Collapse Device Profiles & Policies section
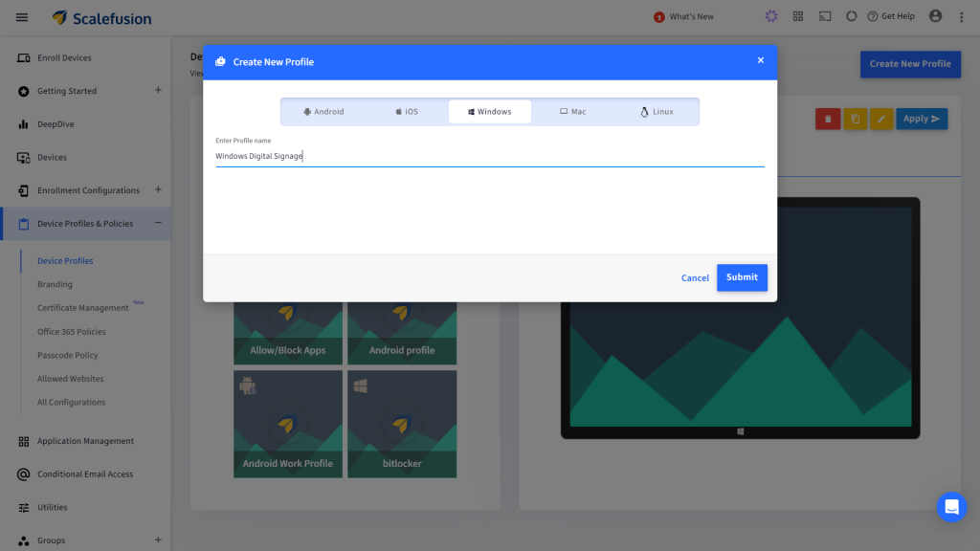Screen dimensions: 980x551 click(158, 223)
